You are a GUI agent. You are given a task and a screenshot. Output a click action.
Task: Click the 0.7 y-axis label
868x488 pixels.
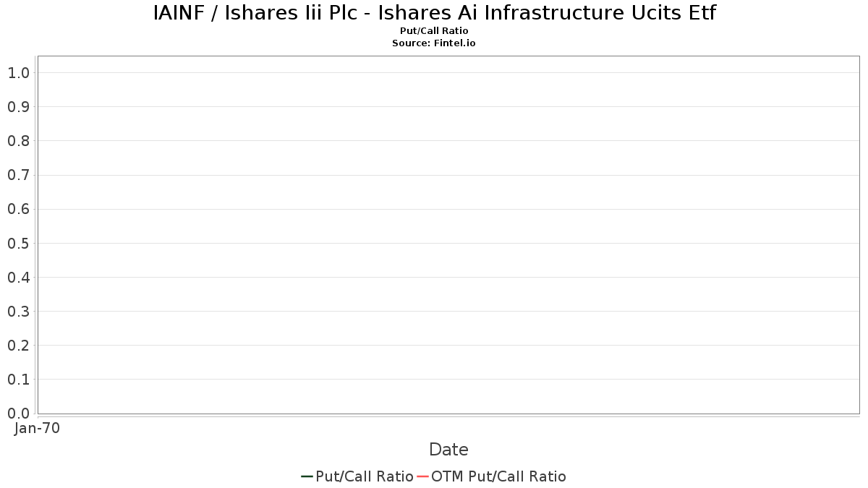(18, 175)
